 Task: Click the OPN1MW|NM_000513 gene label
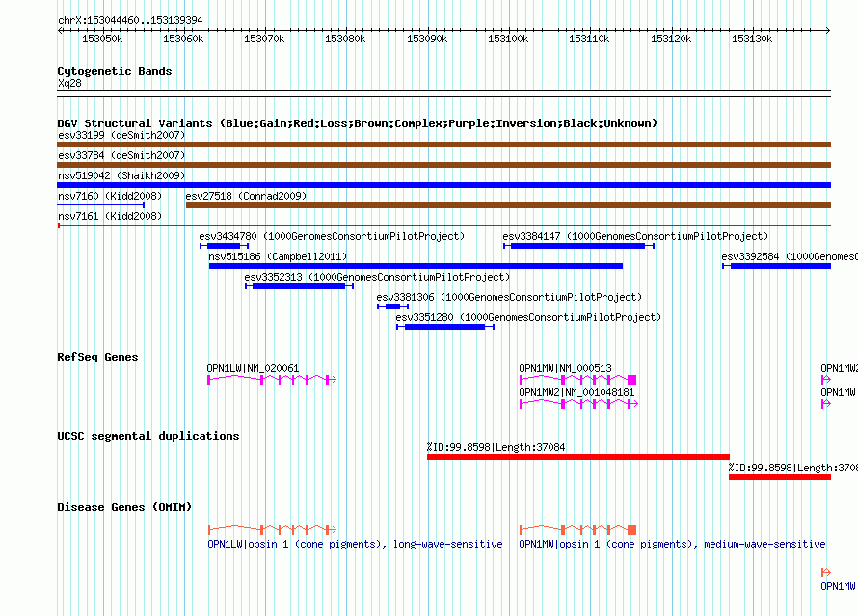[x=565, y=368]
